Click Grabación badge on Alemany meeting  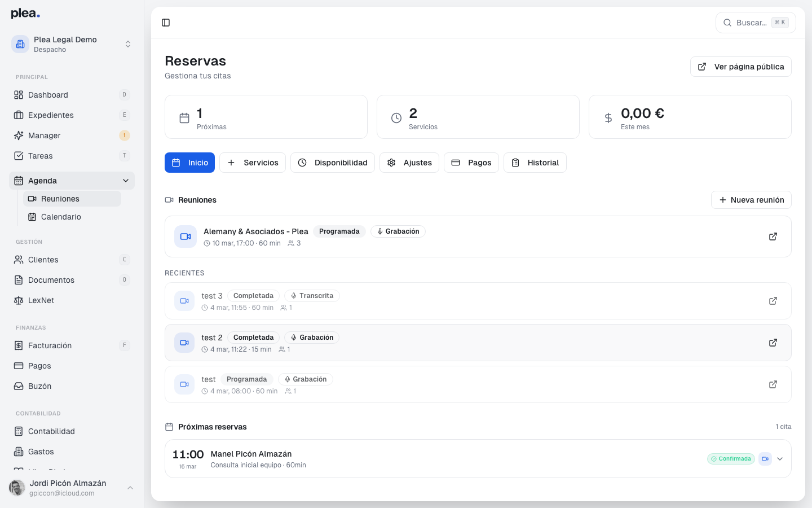(x=398, y=231)
